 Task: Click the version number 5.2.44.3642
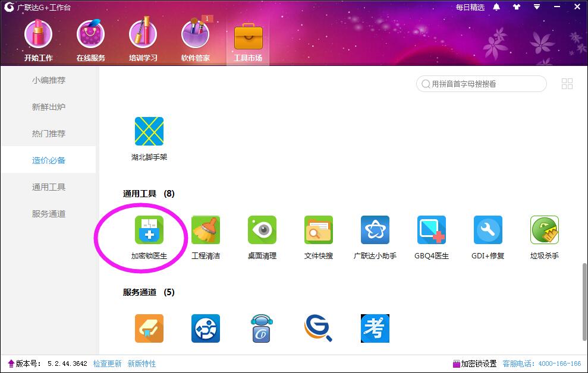pyautogui.click(x=67, y=363)
